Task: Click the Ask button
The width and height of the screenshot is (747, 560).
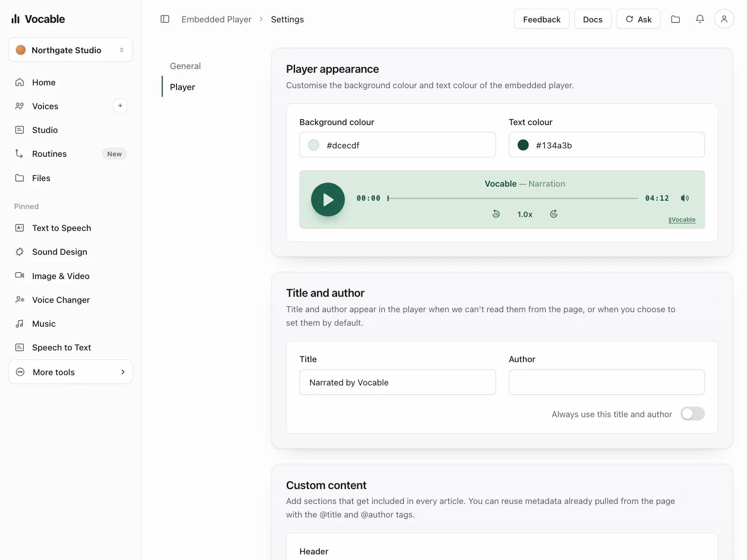Action: click(638, 19)
